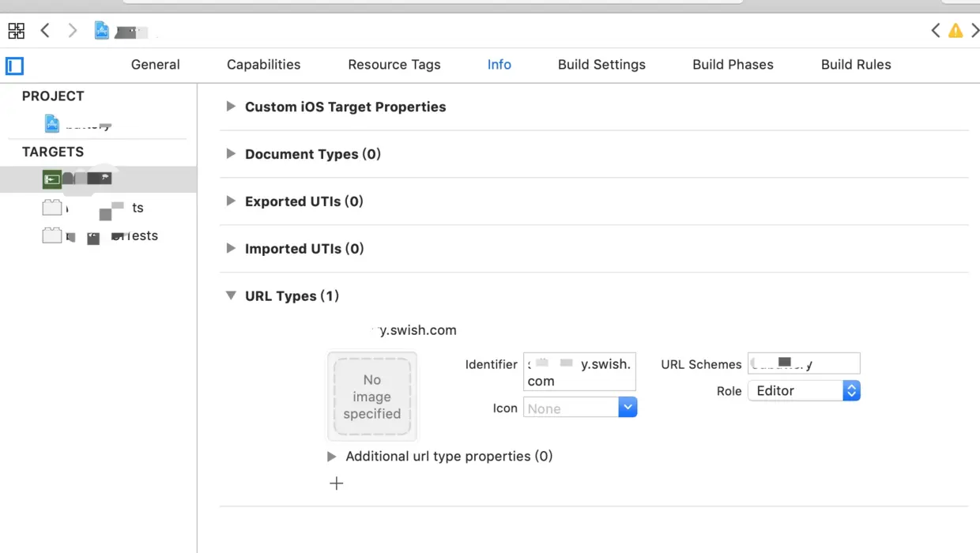
Task: Expand Additional url type properties
Action: click(332, 457)
